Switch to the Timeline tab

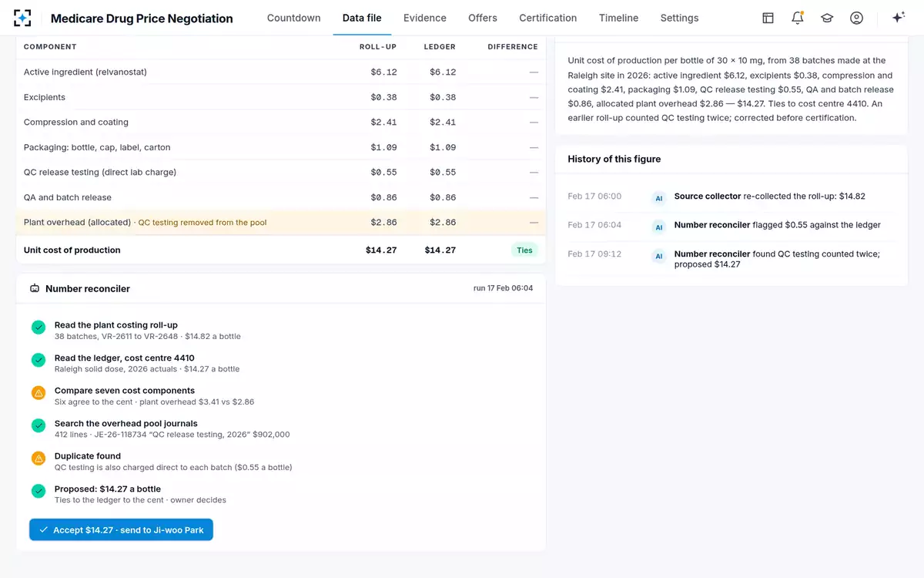(619, 18)
